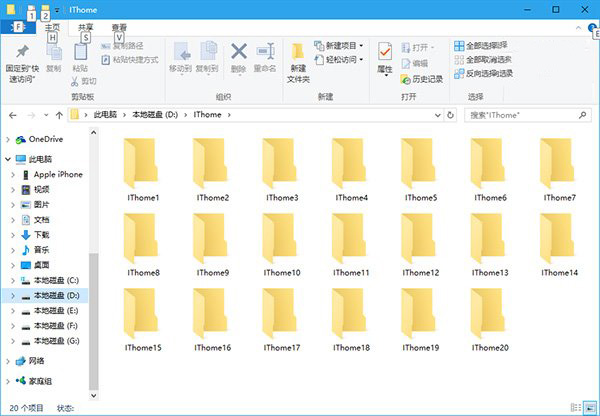The height and width of the screenshot is (416, 600).
Task: Click the Paste (粘贴) ribbon icon
Action: coord(80,52)
